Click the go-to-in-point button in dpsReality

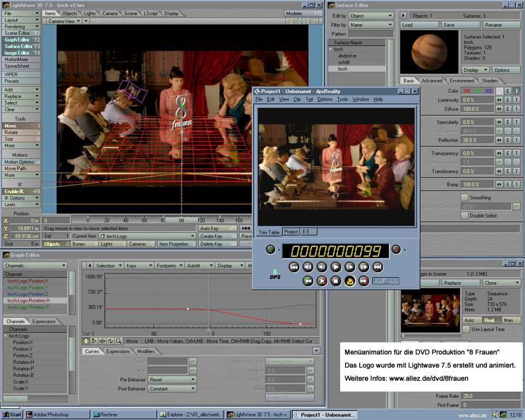(308, 281)
